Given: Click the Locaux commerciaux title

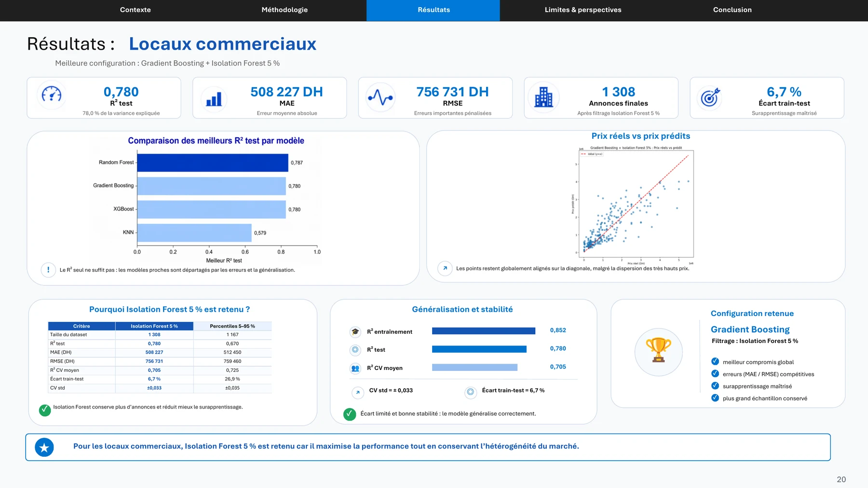Looking at the screenshot, I should [x=222, y=44].
